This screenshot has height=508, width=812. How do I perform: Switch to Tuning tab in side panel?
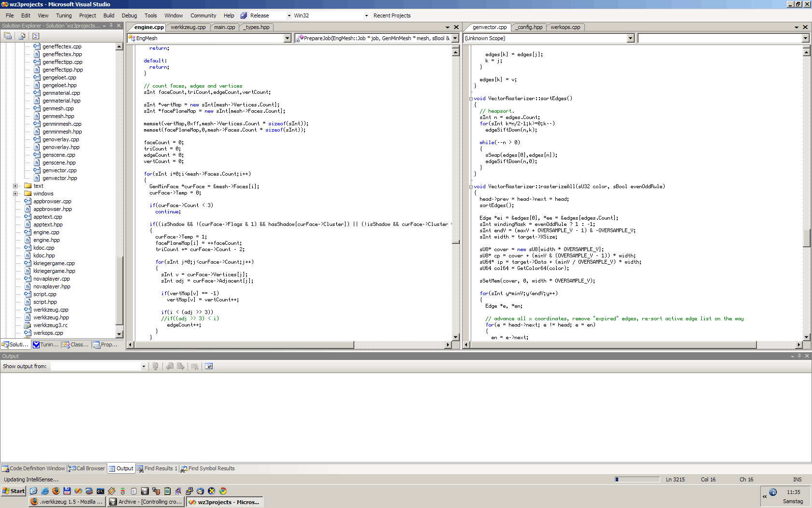coord(46,344)
